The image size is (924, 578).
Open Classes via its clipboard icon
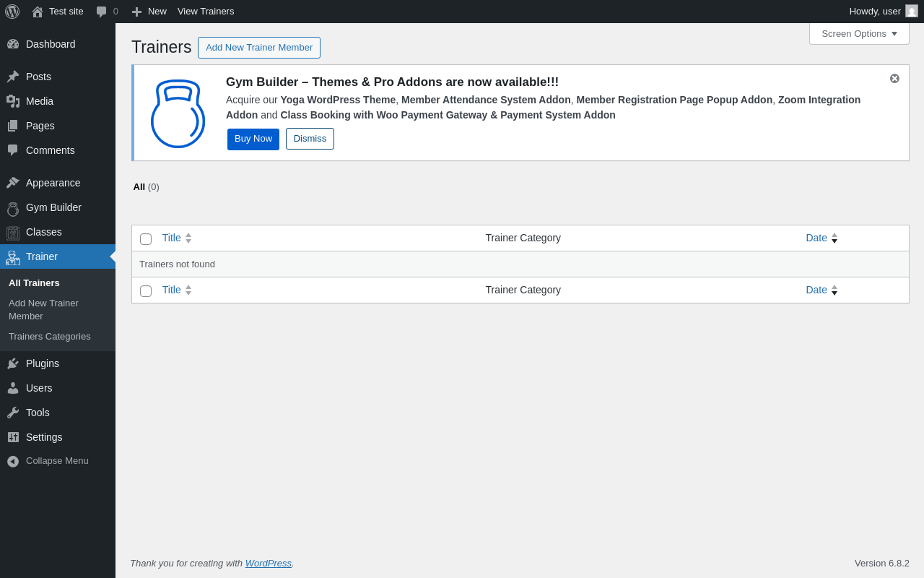pos(13,233)
